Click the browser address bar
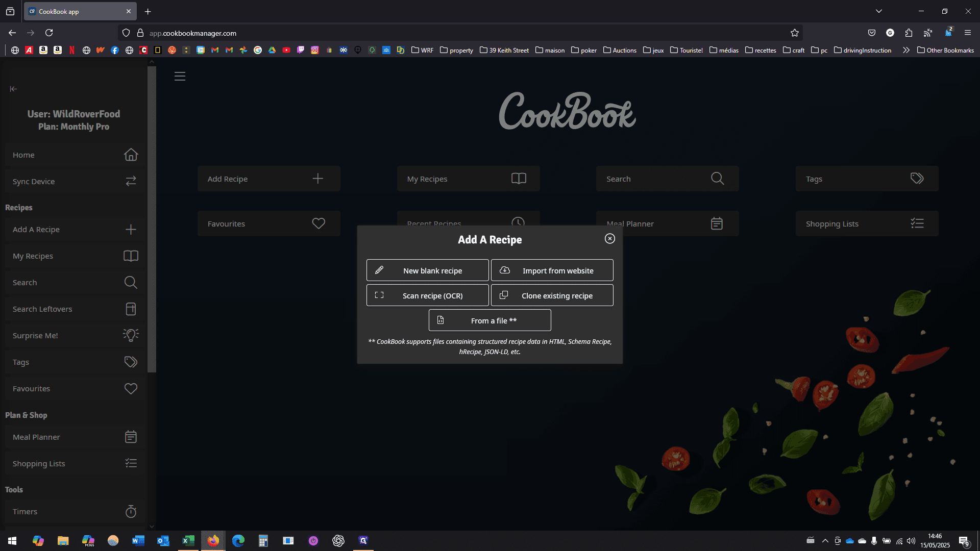980x551 pixels. tap(459, 33)
